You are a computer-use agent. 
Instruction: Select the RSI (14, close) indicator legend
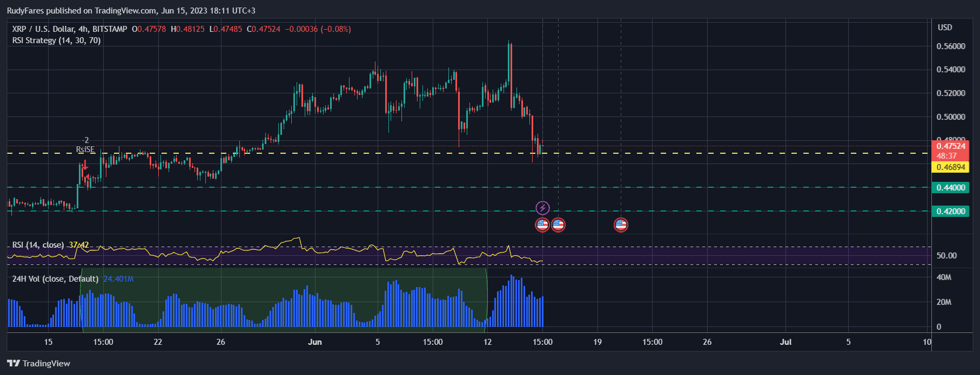[x=38, y=245]
